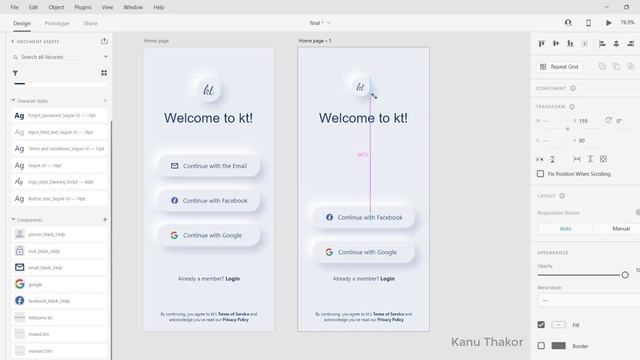Click the horizontal stack spacing icon
This screenshot has width=640, height=360.
[577, 159]
